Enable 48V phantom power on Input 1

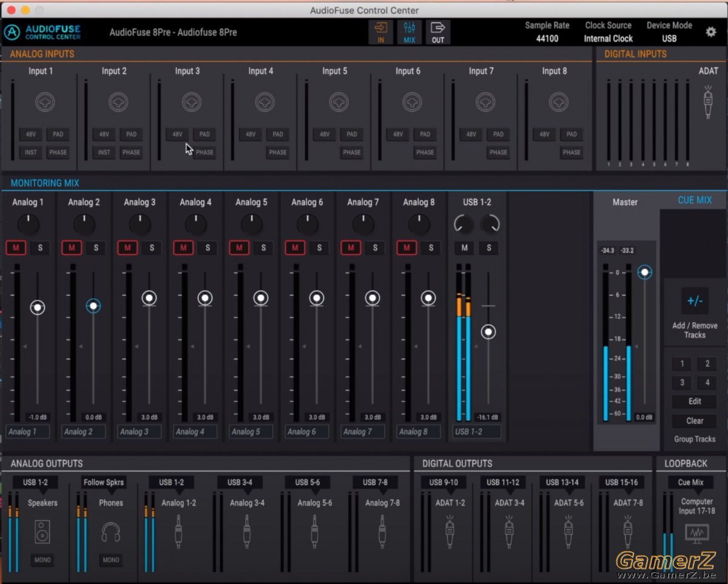31,134
